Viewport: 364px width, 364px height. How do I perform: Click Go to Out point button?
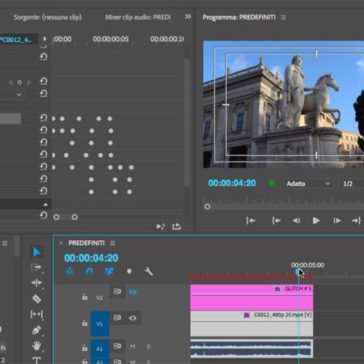tap(356, 220)
